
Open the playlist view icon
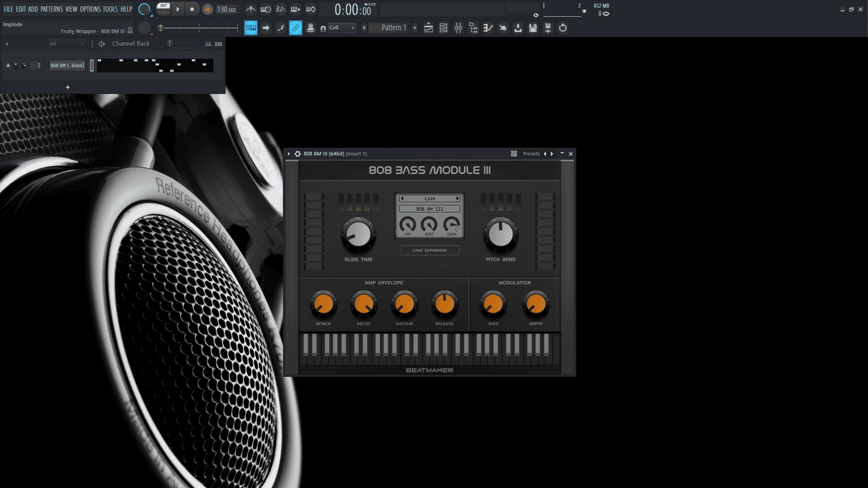tap(429, 28)
